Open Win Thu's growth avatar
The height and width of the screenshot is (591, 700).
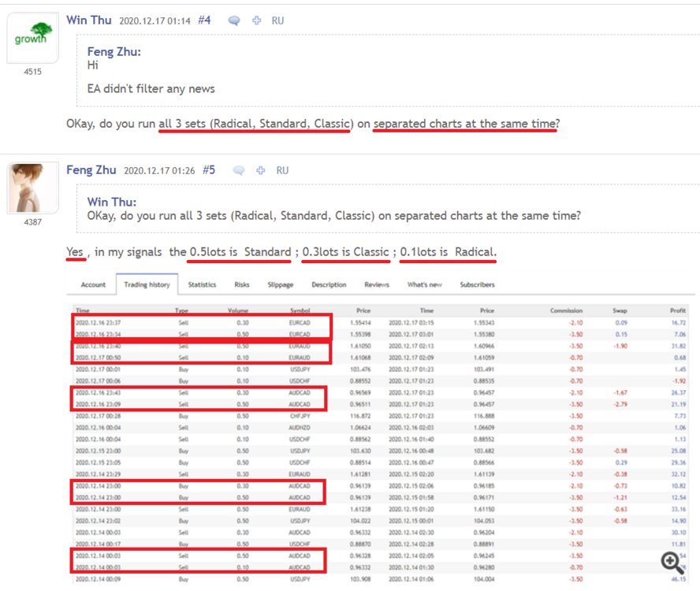32,38
